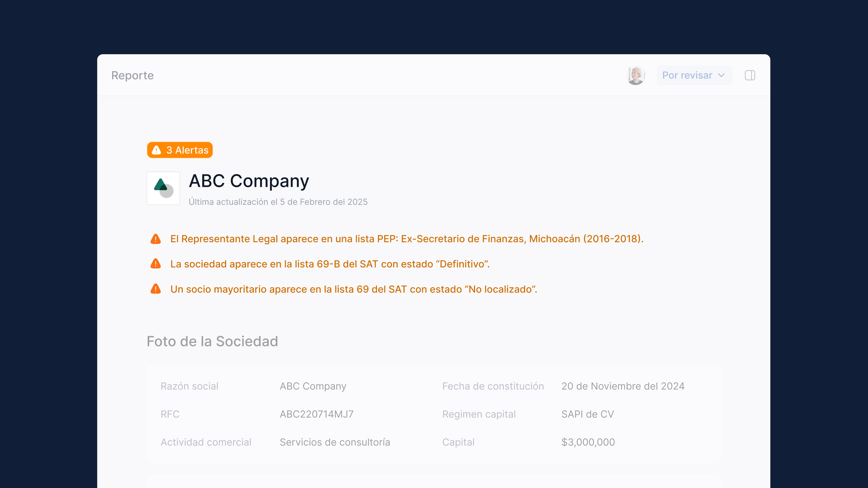
Task: Click the Regimen capital label
Action: point(479,414)
